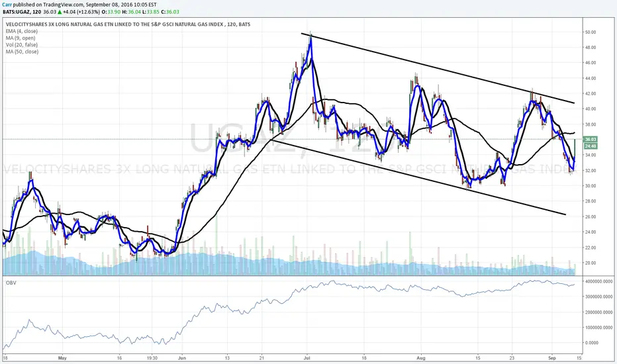Click the OBV pane label
The image size is (617, 364).
11,283
